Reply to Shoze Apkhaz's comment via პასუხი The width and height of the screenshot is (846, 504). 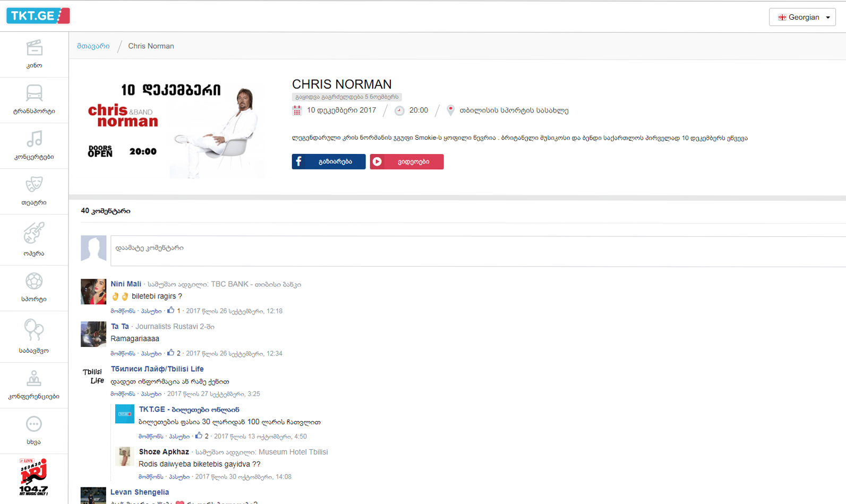180,477
